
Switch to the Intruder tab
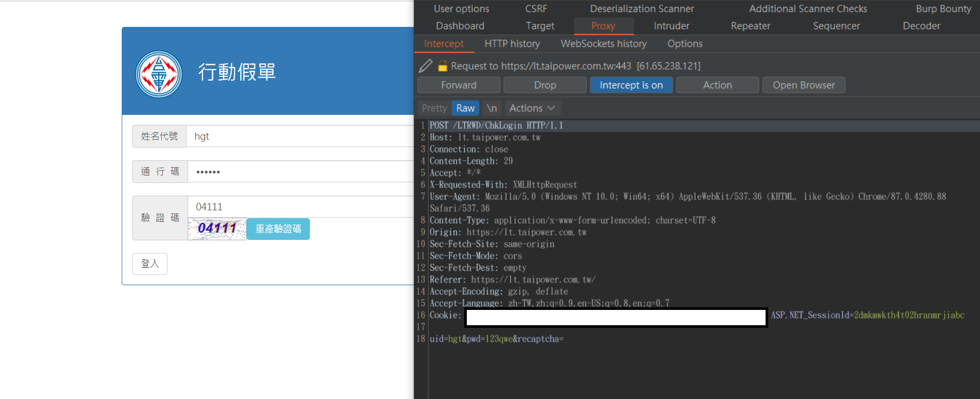[671, 26]
